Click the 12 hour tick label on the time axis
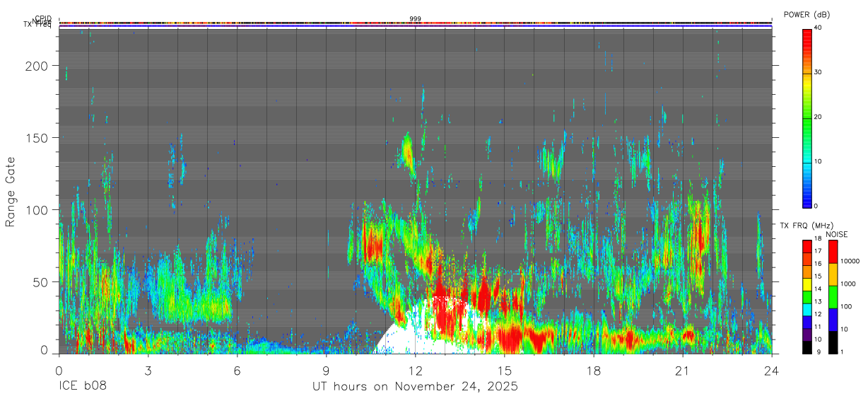 point(415,370)
